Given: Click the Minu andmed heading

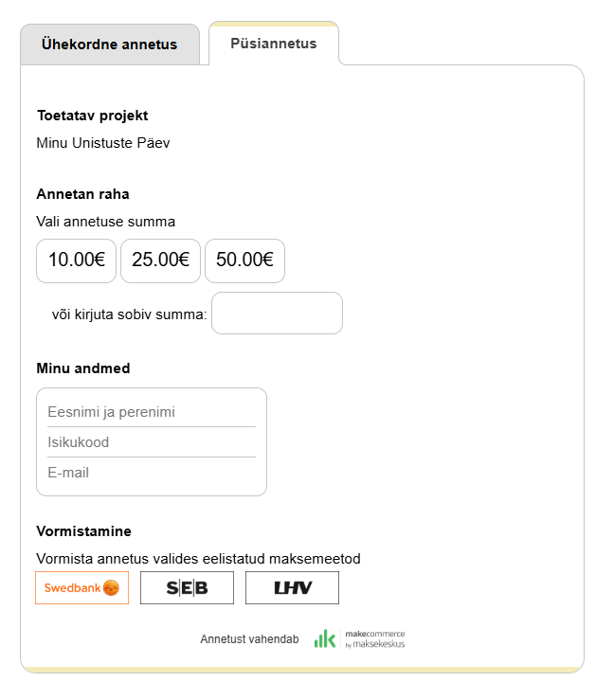Looking at the screenshot, I should [83, 368].
